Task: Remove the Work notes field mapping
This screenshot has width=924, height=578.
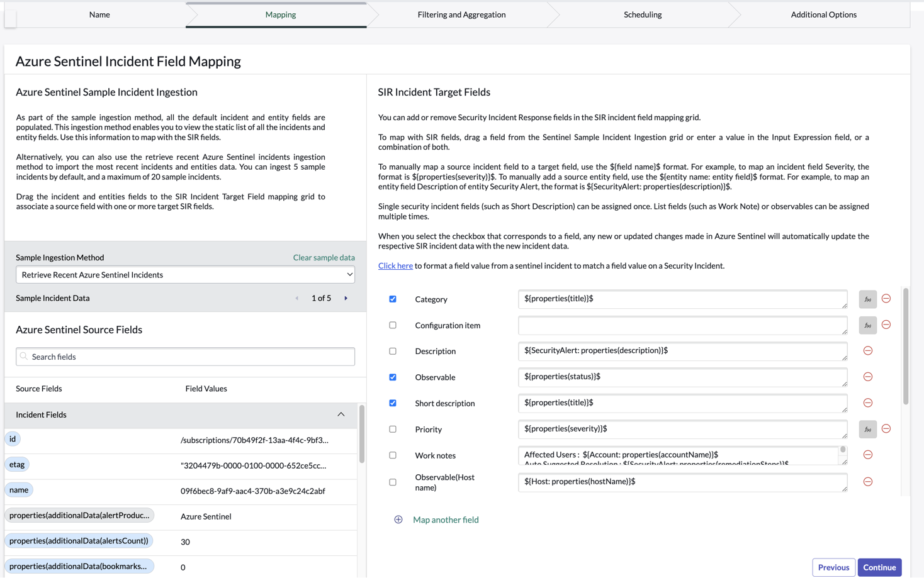Action: coord(868,455)
